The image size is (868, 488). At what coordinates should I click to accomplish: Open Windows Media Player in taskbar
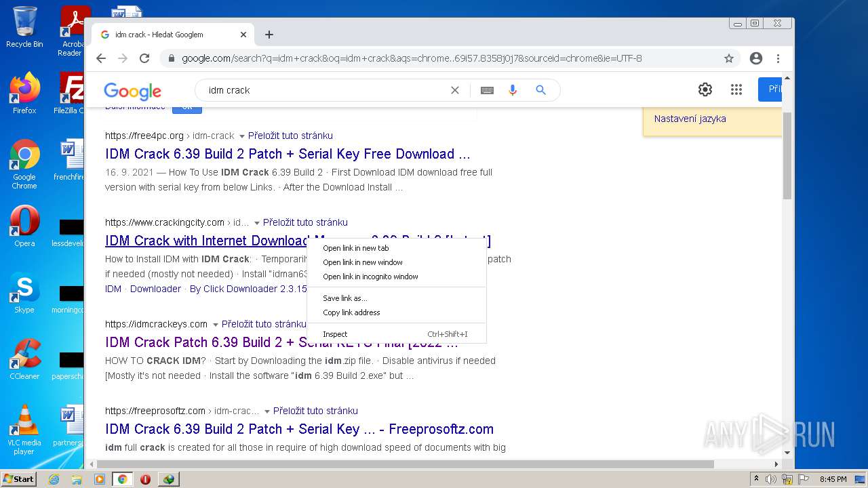(x=100, y=479)
